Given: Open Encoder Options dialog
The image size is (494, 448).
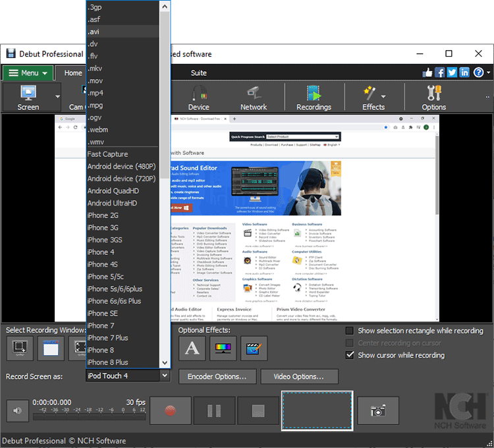Looking at the screenshot, I should tap(217, 376).
